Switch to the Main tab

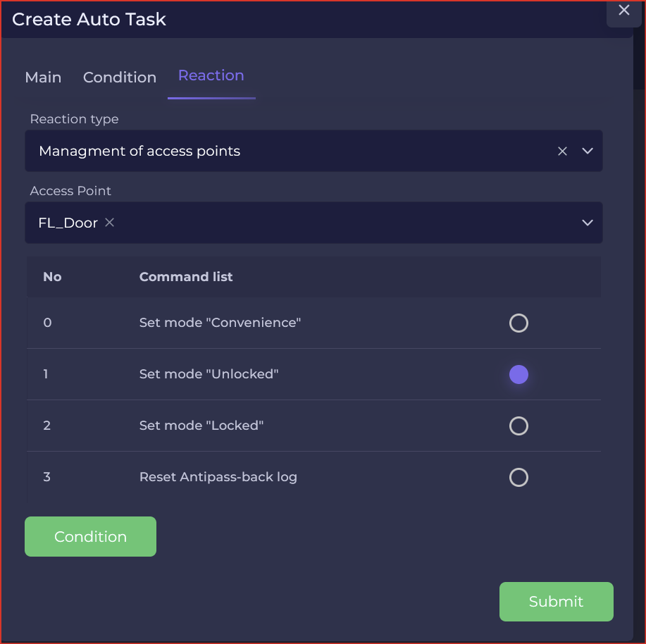[43, 78]
